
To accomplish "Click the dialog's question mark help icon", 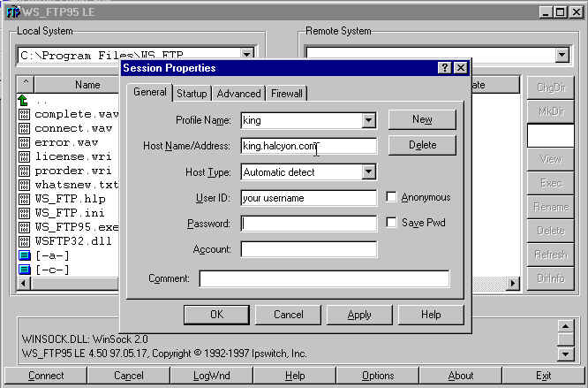I will [x=444, y=68].
